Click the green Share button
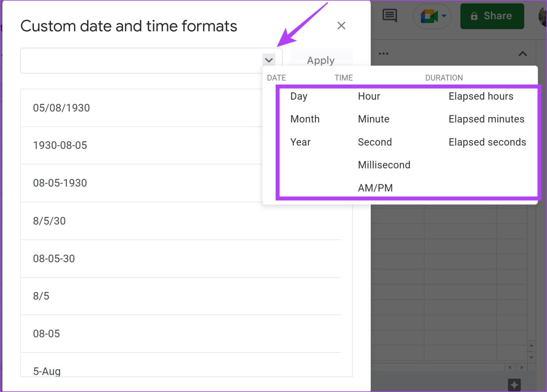Image resolution: width=547 pixels, height=392 pixels. (x=492, y=16)
